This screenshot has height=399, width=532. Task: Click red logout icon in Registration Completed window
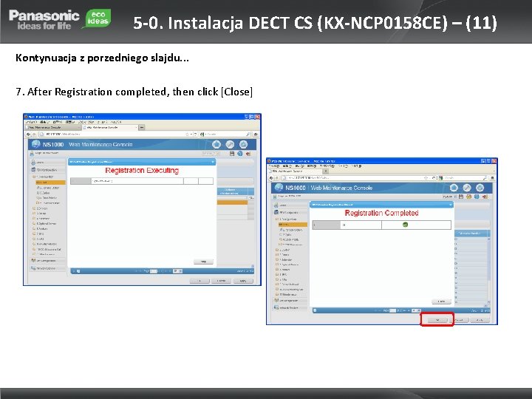pos(485,197)
